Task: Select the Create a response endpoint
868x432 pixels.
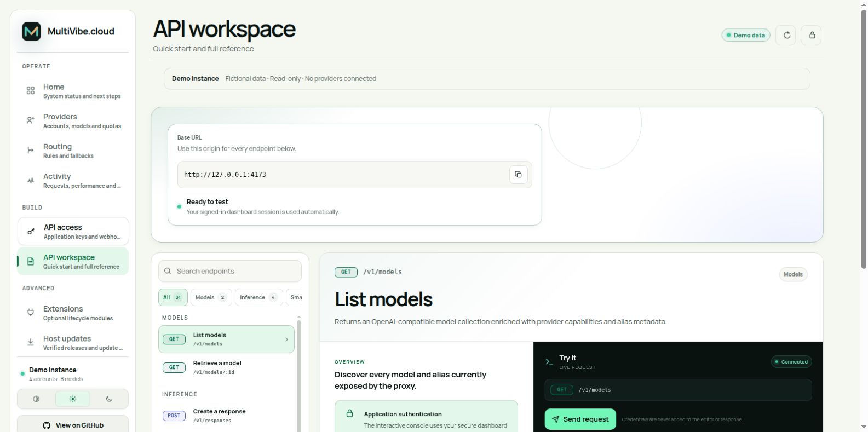Action: coord(226,416)
